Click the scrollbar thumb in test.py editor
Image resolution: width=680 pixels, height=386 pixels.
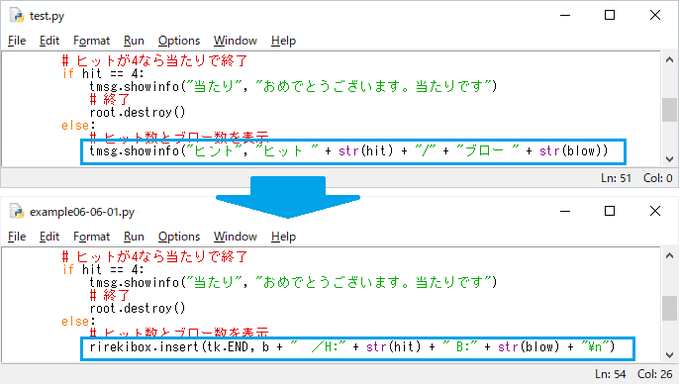670,110
